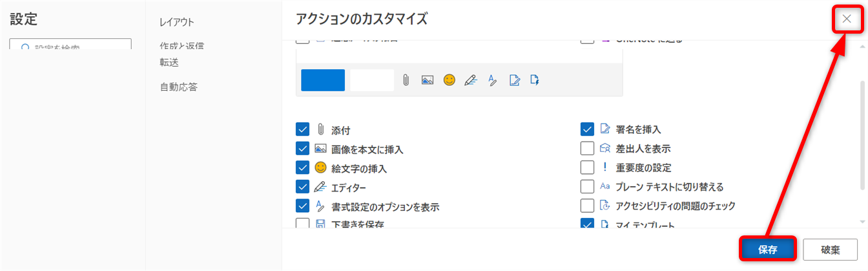Turn on プレーン テキストに切り替える checkbox
868x271 pixels.
pos(587,187)
